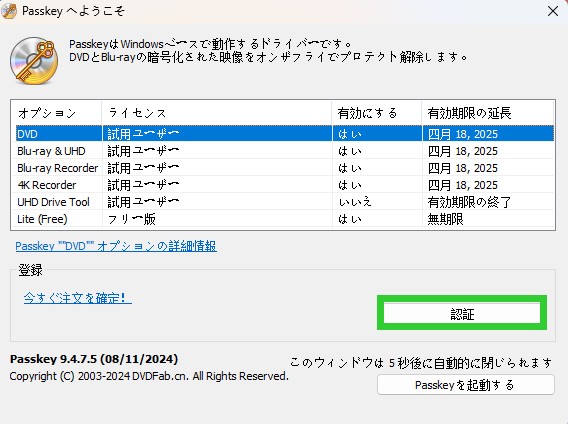Image resolution: width=568 pixels, height=424 pixels.
Task: Click the フリー版 license cell
Action: (131, 219)
